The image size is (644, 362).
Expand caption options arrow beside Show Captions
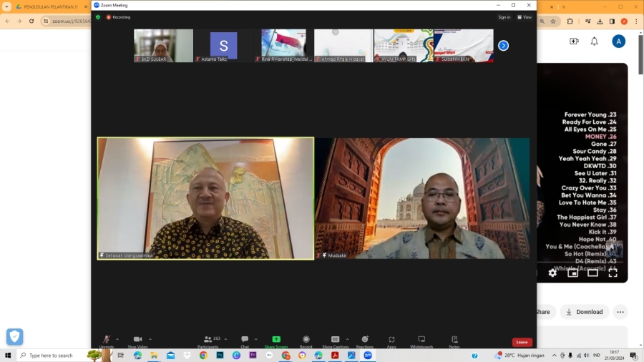point(348,339)
